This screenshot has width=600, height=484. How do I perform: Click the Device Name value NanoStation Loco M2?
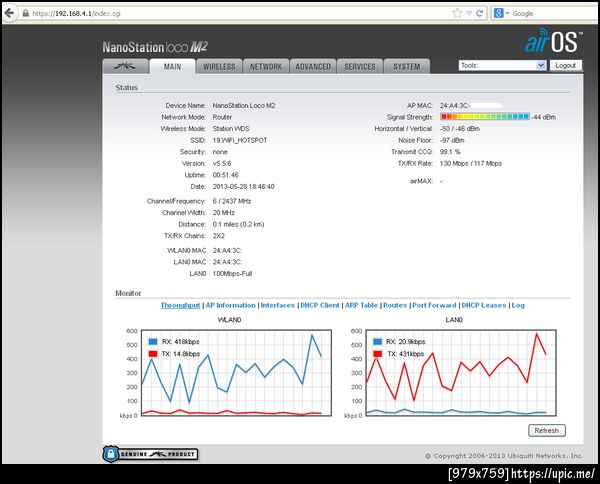(244, 106)
